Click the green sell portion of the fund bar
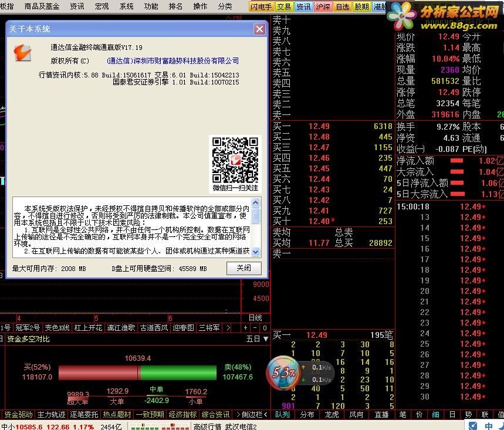The width and height of the screenshot is (504, 430). [x=179, y=373]
